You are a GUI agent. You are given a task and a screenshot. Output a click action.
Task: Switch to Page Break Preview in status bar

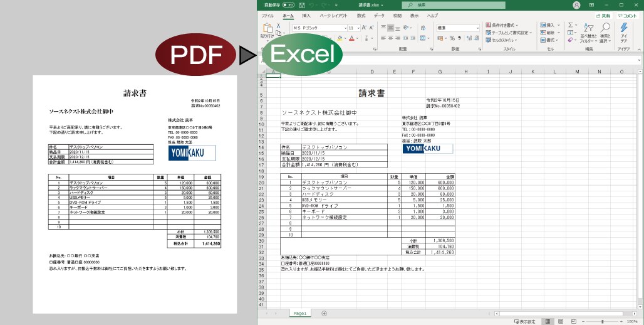tap(574, 321)
